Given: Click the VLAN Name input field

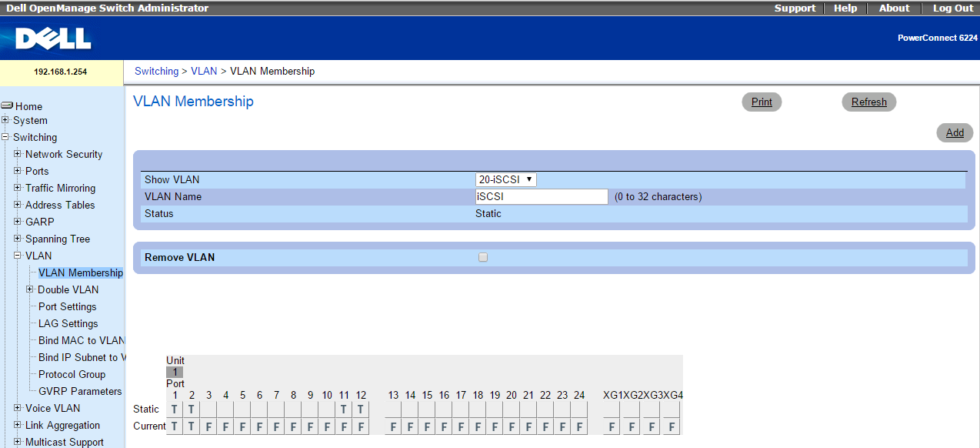Looking at the screenshot, I should pyautogui.click(x=542, y=196).
